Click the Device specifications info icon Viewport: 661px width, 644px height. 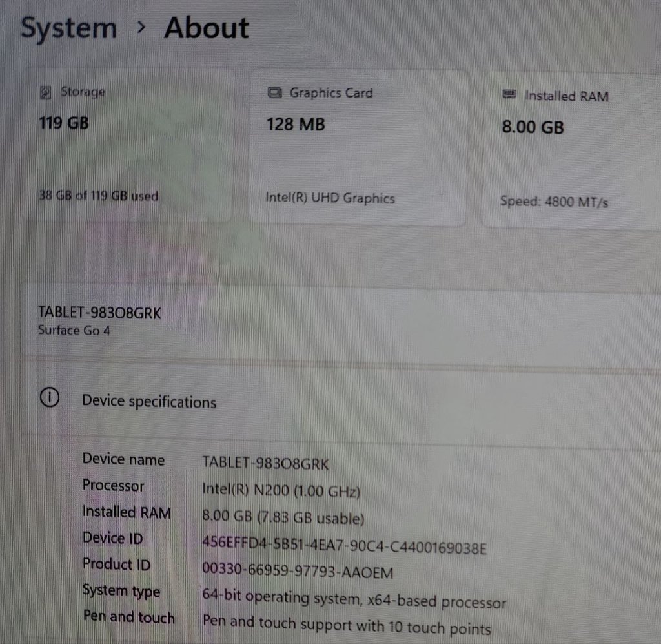pyautogui.click(x=50, y=399)
